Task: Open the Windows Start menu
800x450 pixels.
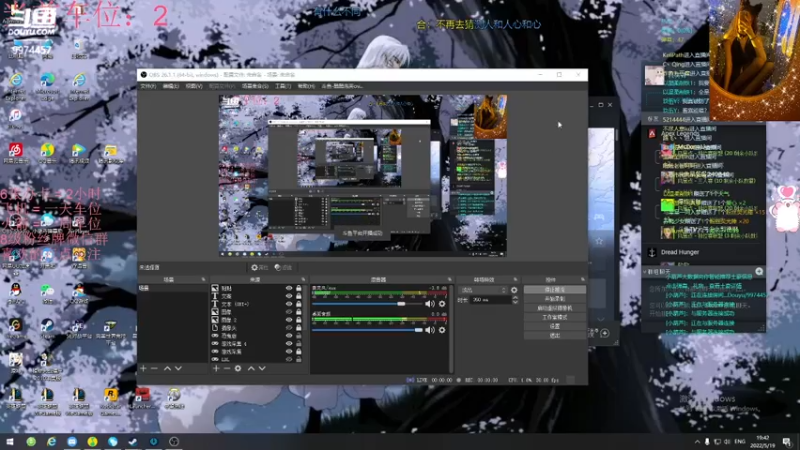Action: [10, 441]
